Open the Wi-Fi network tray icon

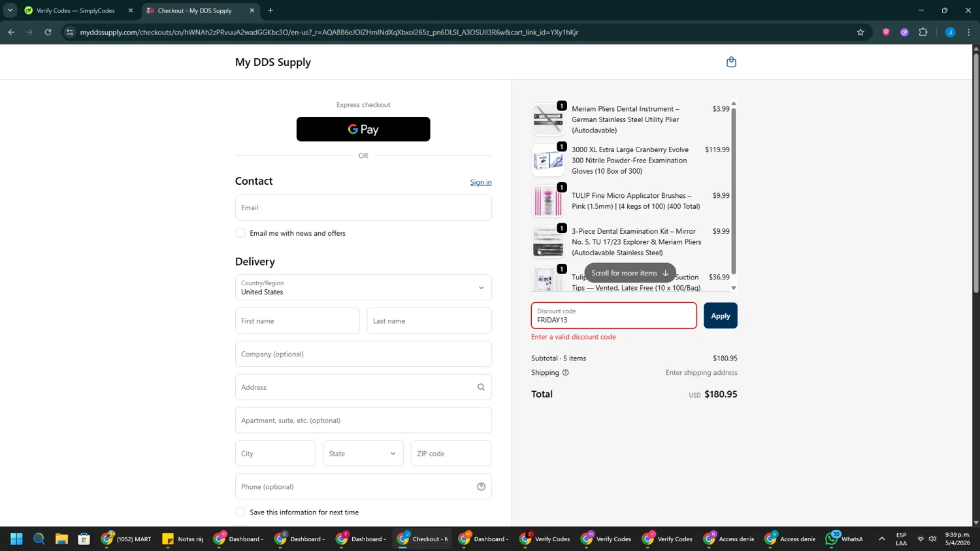pyautogui.click(x=921, y=539)
